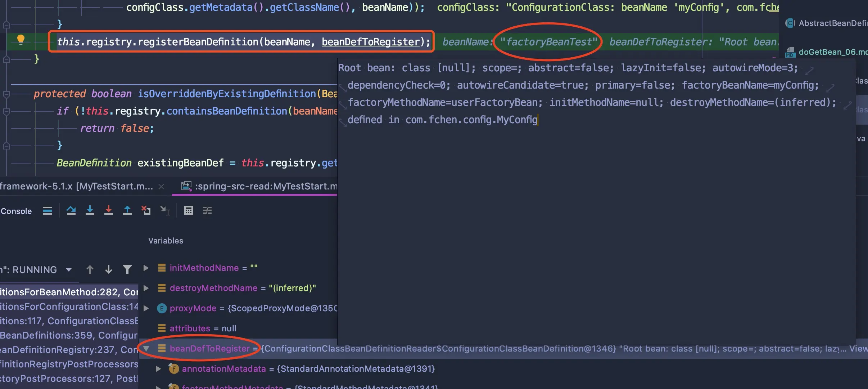Click the Step Over debugger icon
The image size is (868, 389).
[71, 210]
